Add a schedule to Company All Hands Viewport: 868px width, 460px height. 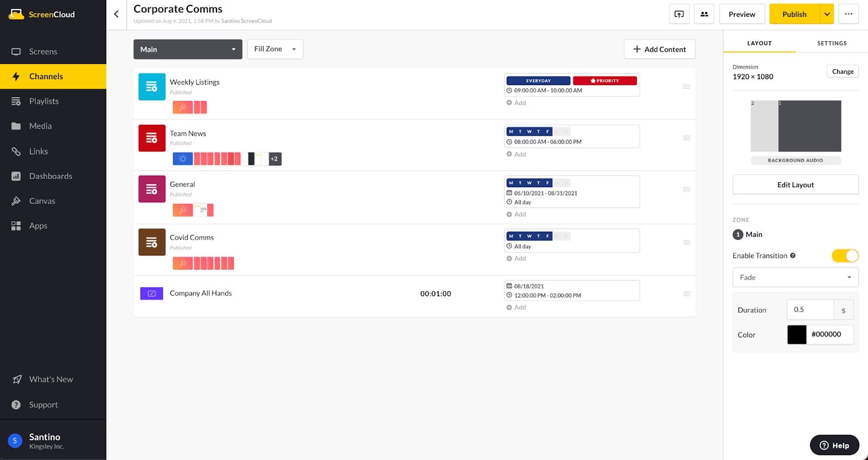point(516,308)
